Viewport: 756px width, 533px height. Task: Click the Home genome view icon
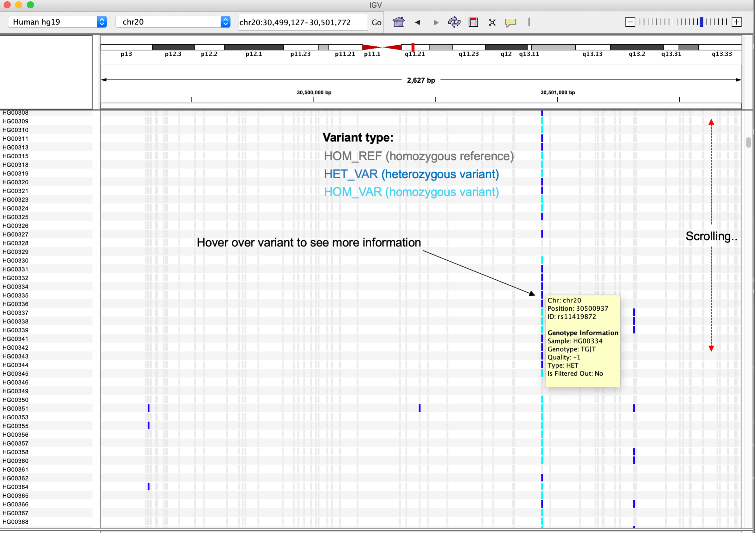point(398,22)
